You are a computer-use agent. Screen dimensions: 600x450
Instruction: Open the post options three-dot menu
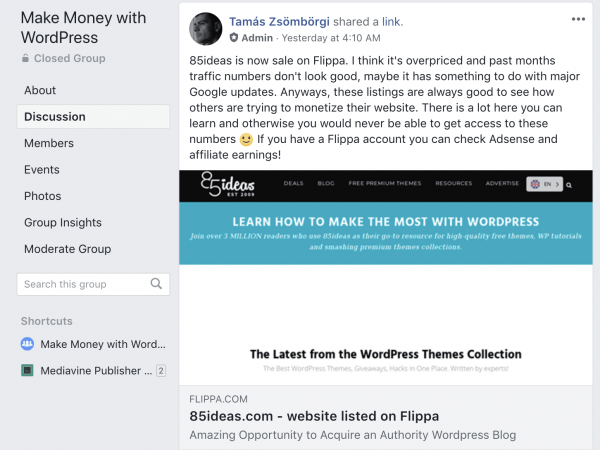pos(578,19)
